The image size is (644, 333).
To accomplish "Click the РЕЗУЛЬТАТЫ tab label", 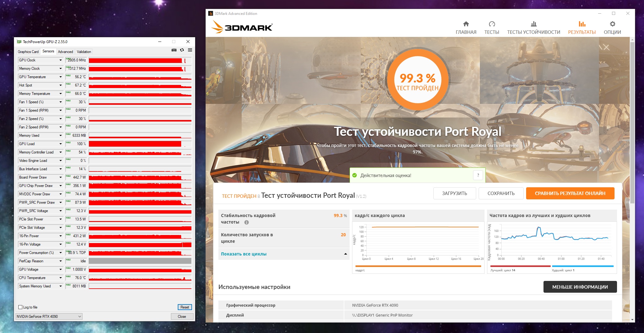I will tap(582, 32).
